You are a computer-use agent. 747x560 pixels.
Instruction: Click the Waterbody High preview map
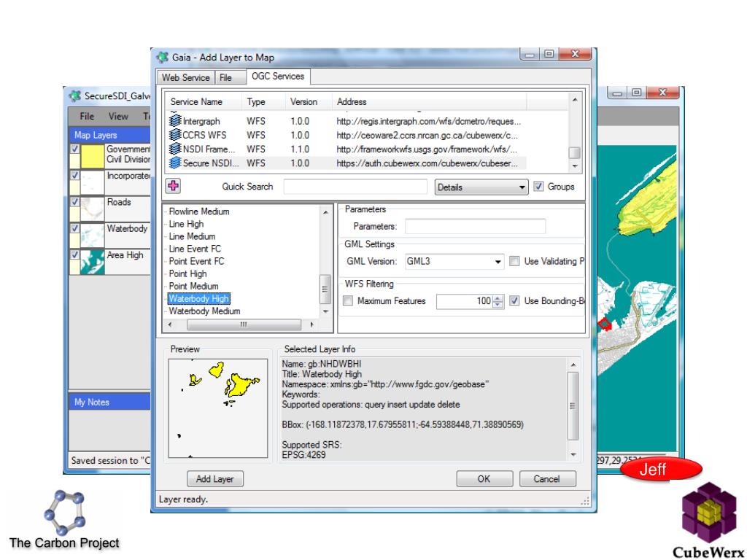click(x=218, y=408)
